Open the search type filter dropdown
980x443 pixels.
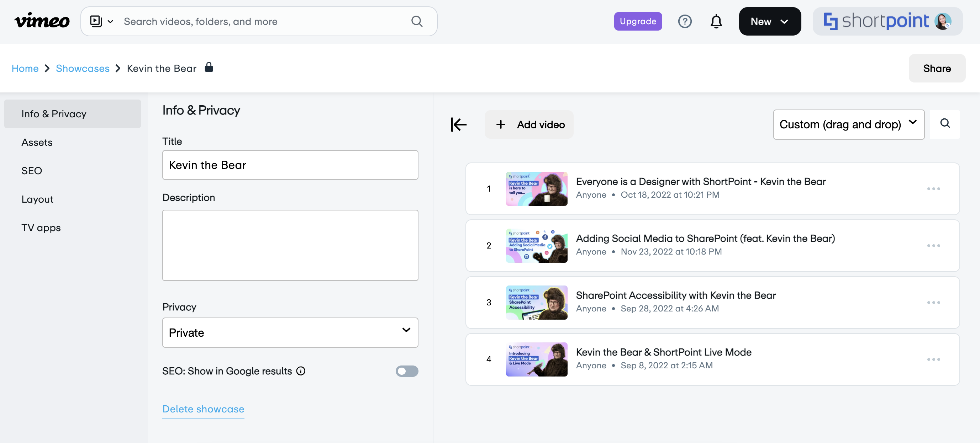(x=101, y=21)
